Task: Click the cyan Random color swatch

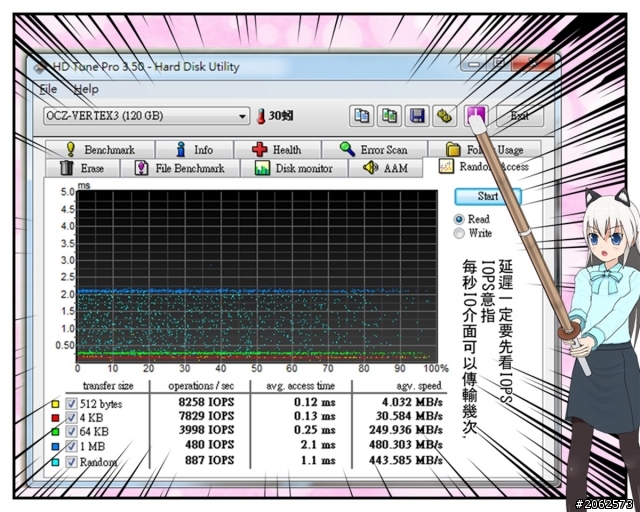Action: [55, 462]
